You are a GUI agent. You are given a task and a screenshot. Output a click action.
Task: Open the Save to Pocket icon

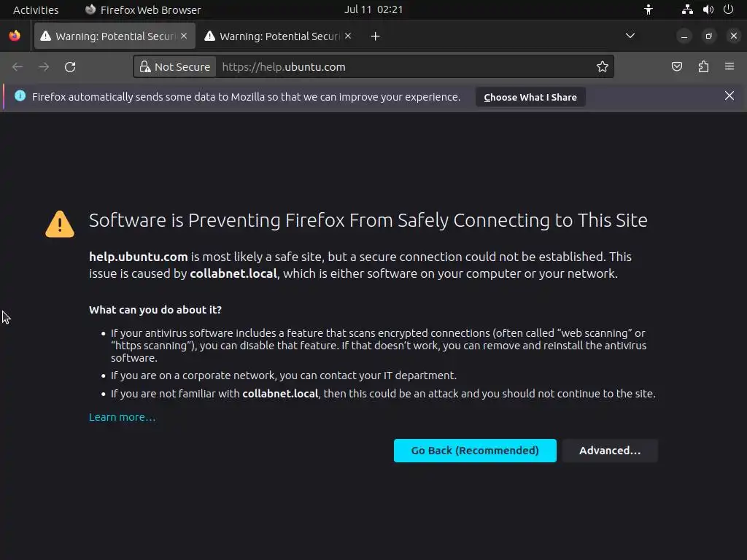click(x=676, y=66)
